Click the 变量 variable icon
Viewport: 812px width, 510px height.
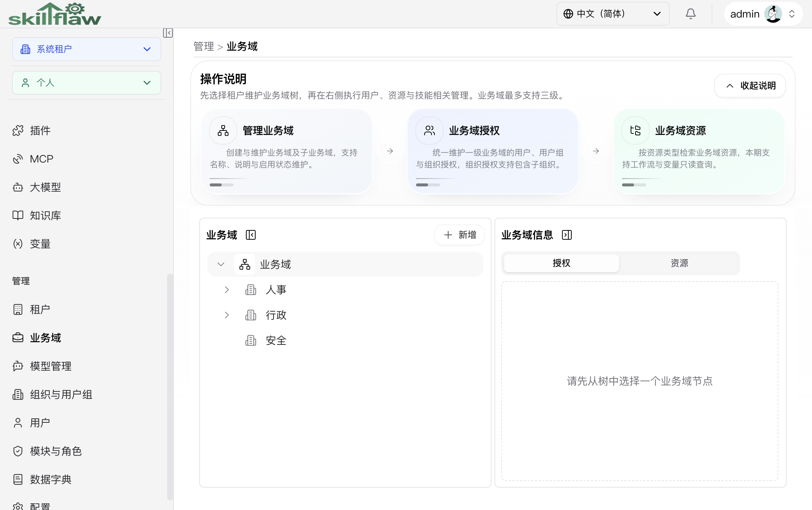[x=18, y=244]
